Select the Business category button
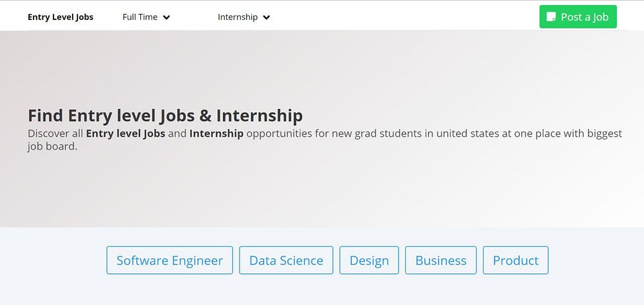This screenshot has height=305, width=644. point(440,261)
